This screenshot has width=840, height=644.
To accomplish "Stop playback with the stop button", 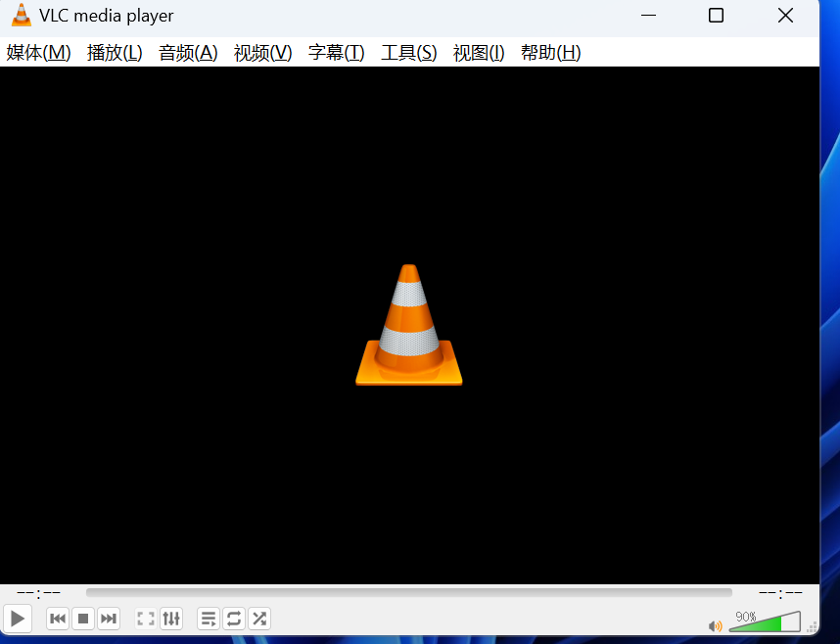I will point(83,619).
